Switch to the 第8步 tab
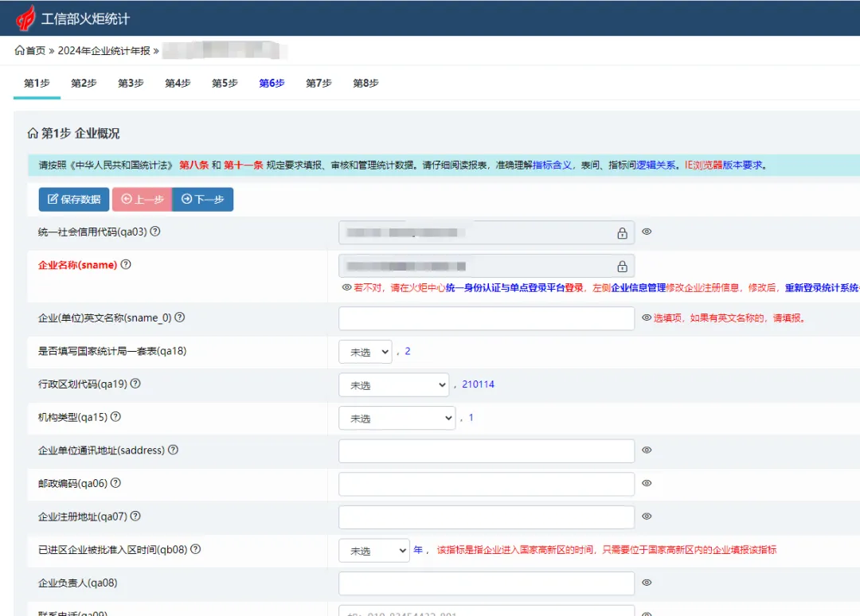 (365, 84)
